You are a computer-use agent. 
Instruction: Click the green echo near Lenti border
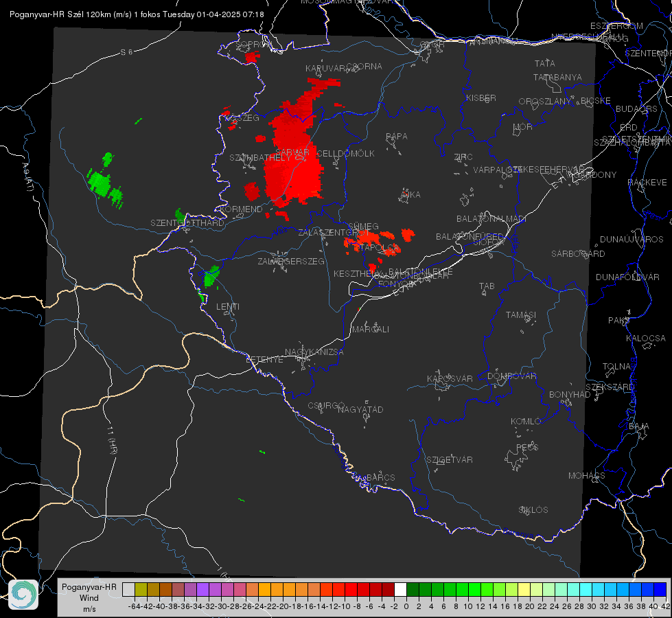click(211, 276)
